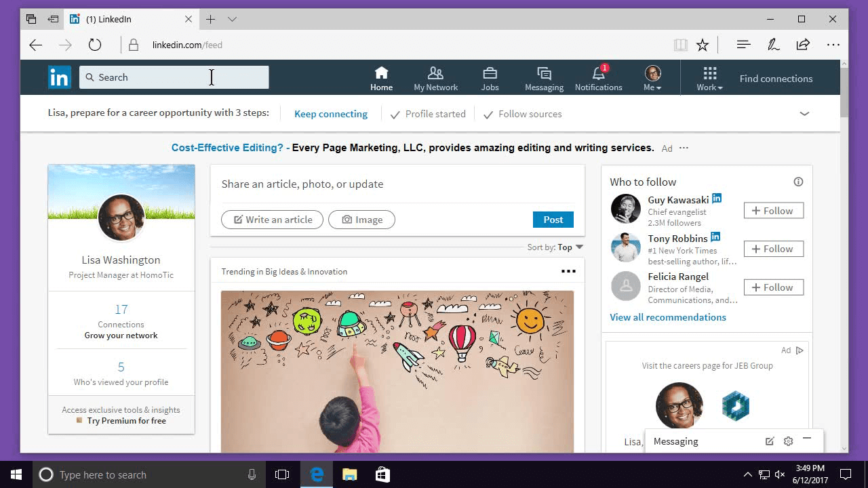Select the My Network icon
The image size is (868, 488).
point(435,73)
